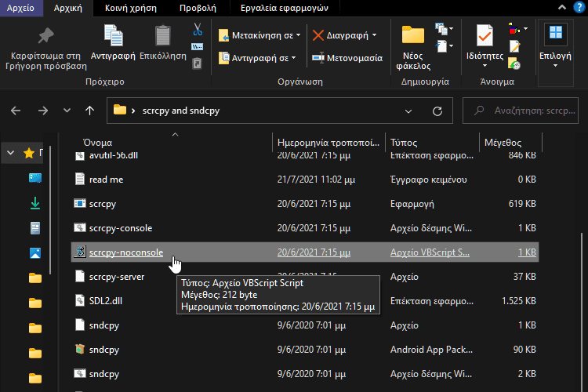
Task: Click the 619 KB size cell
Action: point(522,204)
